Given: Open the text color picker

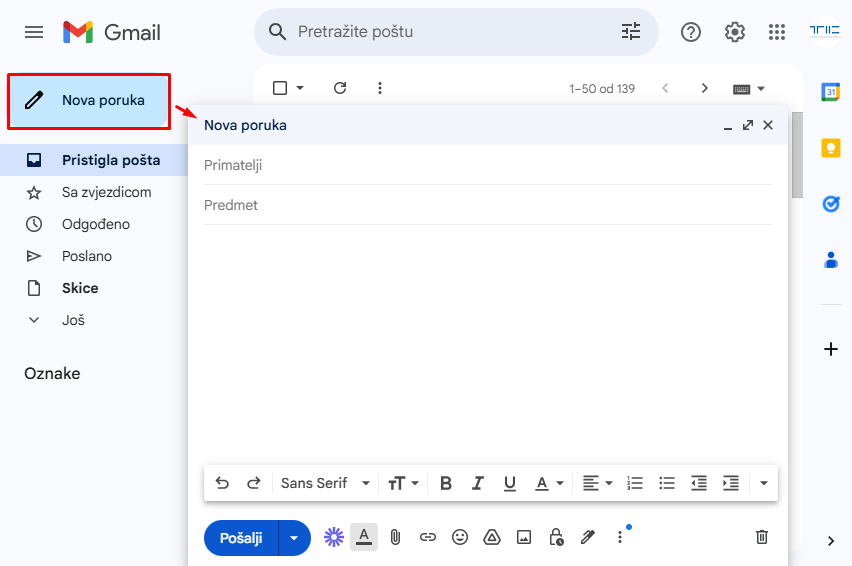Looking at the screenshot, I should (x=548, y=483).
